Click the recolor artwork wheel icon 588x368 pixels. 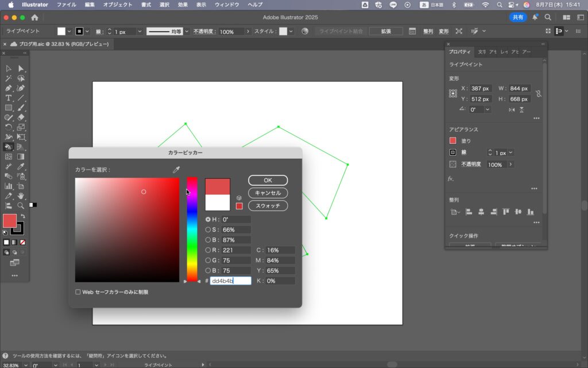[x=305, y=31]
